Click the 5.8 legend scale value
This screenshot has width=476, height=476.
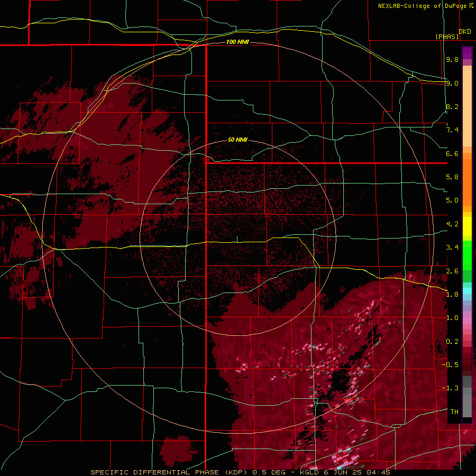tap(452, 177)
